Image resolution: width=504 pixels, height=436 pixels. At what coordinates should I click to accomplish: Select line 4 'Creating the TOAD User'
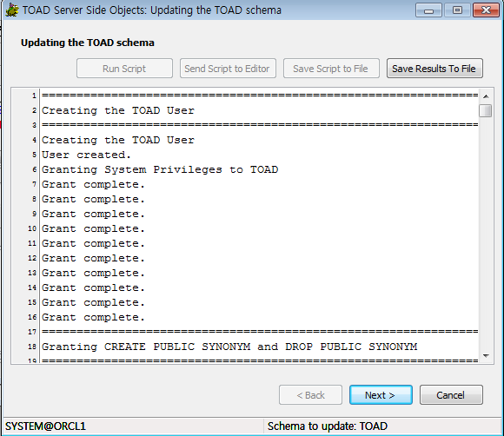[118, 140]
